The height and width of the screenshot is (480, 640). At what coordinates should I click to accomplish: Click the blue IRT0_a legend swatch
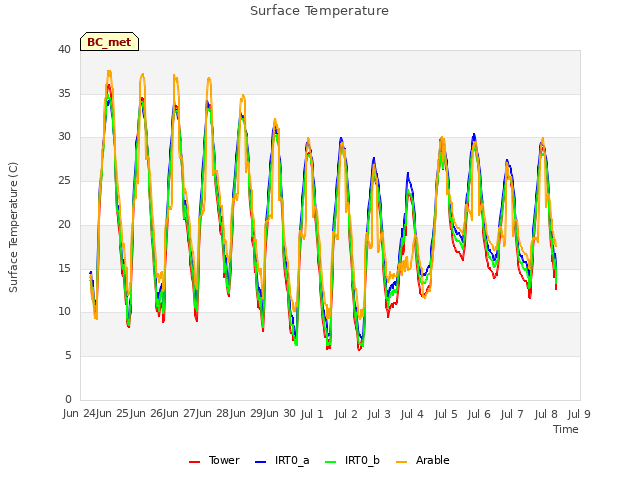(260, 462)
